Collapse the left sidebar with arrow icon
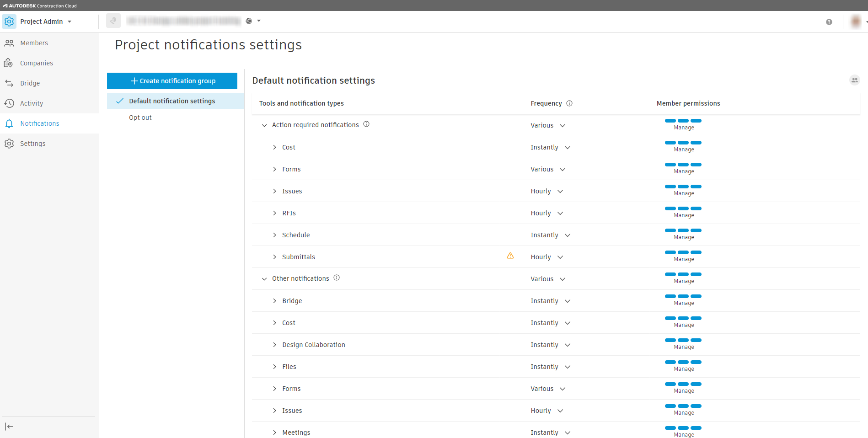The height and width of the screenshot is (438, 868). tap(9, 427)
